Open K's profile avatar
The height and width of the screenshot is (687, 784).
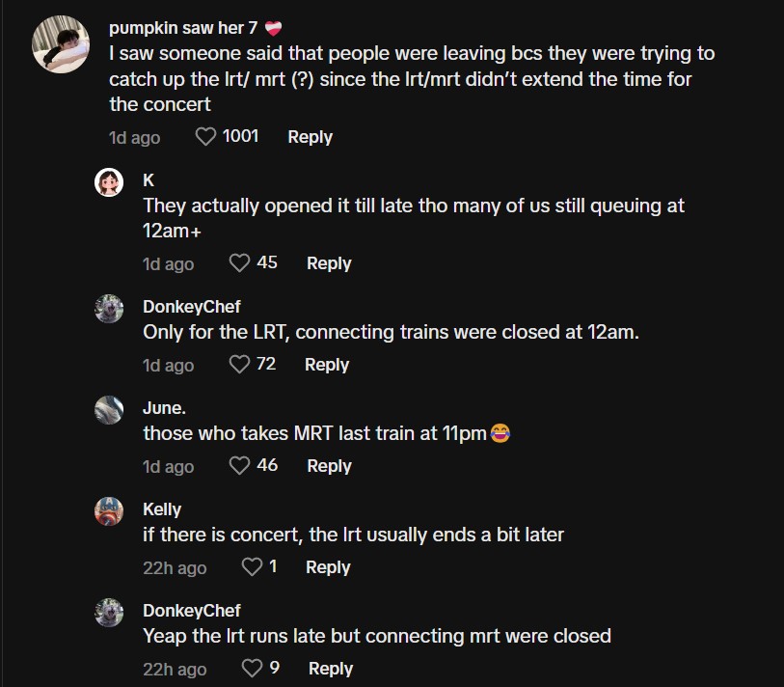109,182
